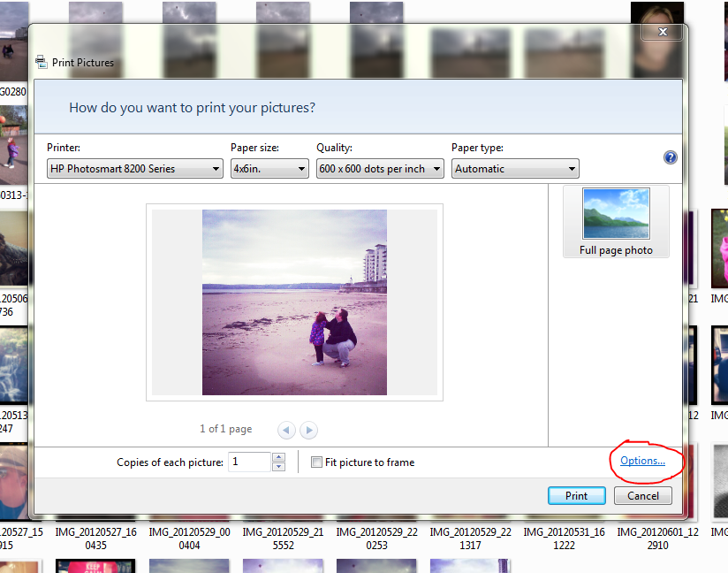This screenshot has width=728, height=573.
Task: Select file IMG_20120601_122910 in background folder
Action: 658,539
